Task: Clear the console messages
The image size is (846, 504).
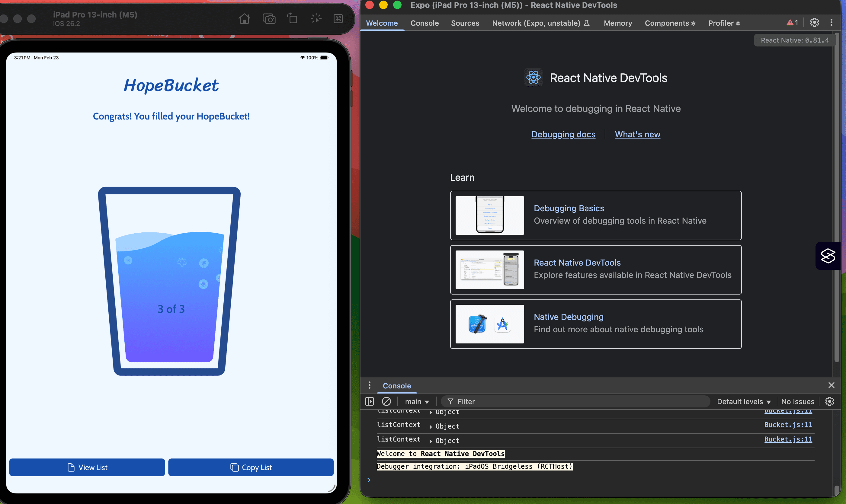Action: (387, 401)
